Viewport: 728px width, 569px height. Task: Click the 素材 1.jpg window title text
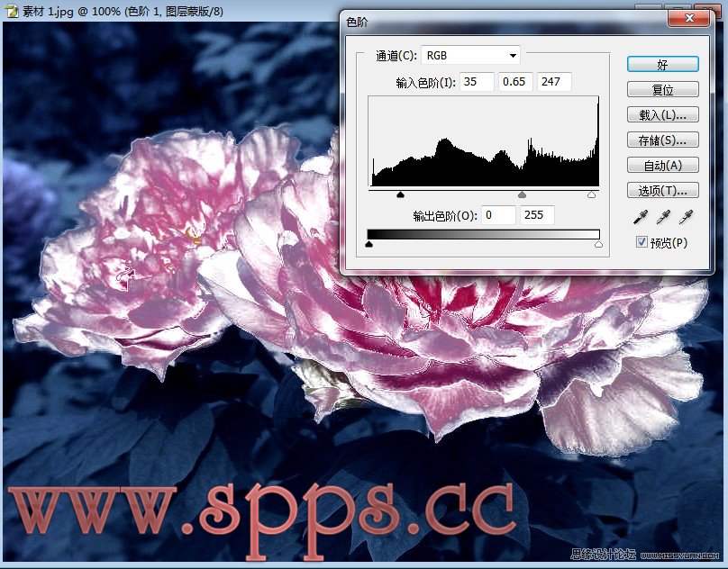123,11
